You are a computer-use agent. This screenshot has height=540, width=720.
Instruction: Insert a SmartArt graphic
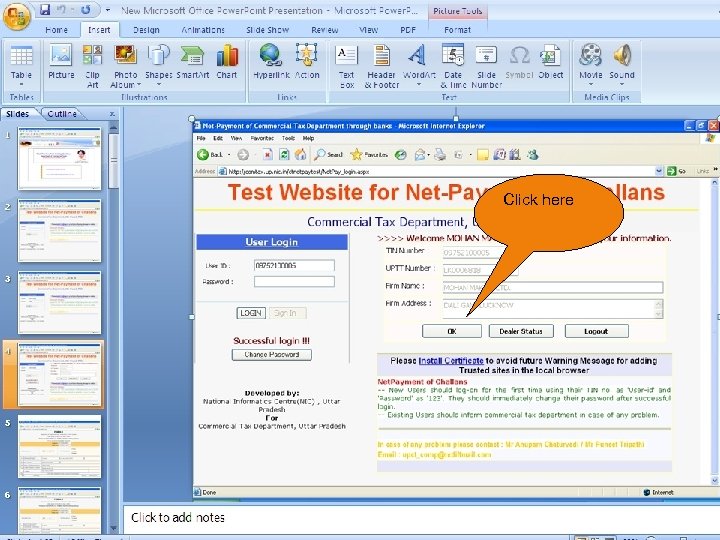click(x=192, y=62)
